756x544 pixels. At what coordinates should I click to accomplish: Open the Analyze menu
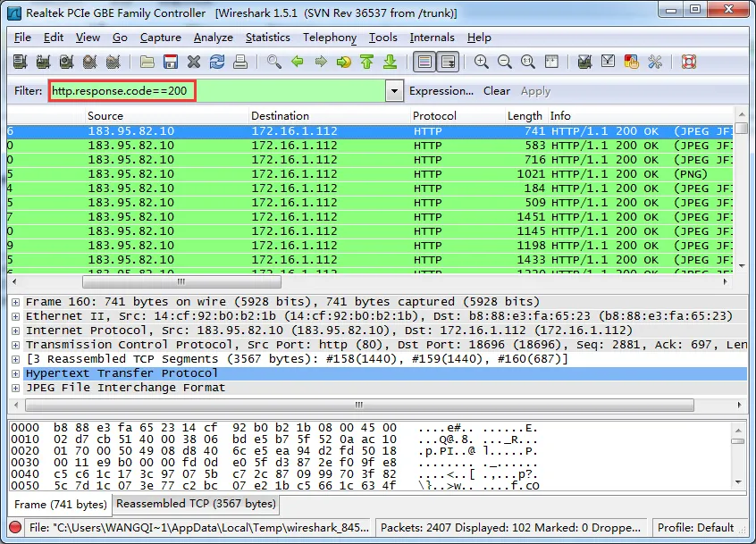pyautogui.click(x=213, y=38)
